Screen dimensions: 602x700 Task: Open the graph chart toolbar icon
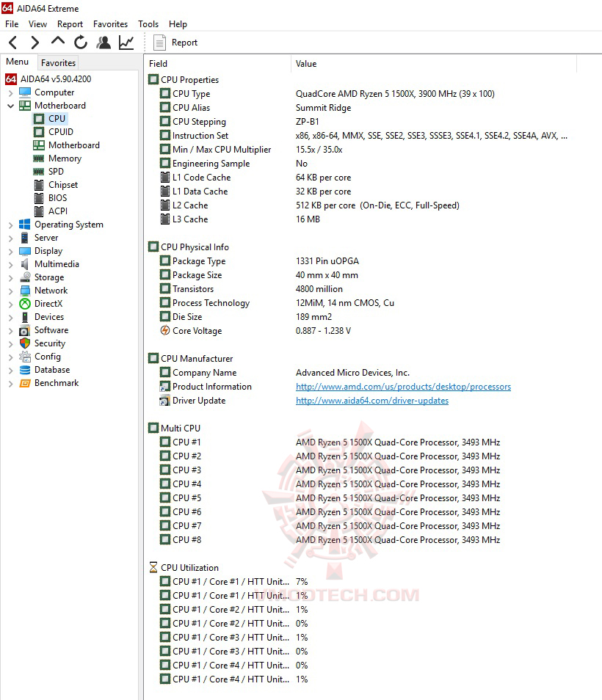point(126,43)
